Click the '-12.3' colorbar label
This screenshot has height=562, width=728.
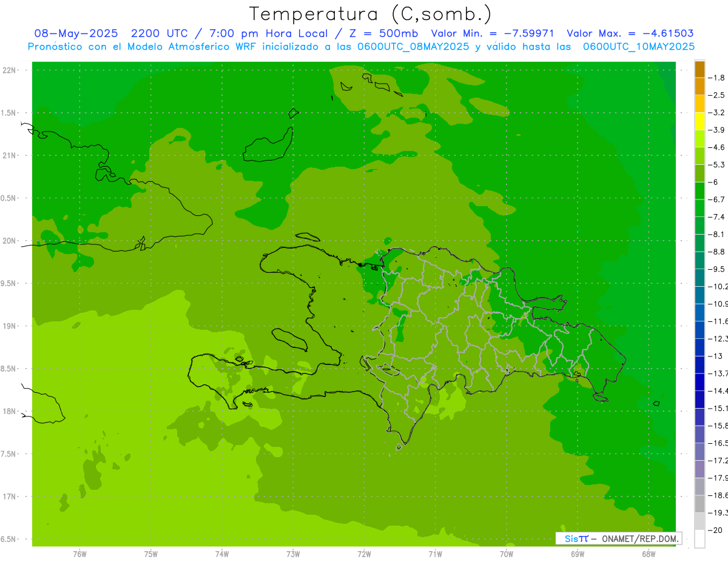click(x=718, y=338)
